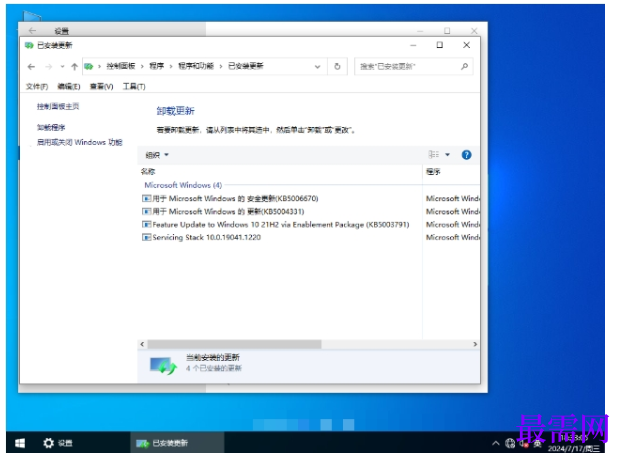Image resolution: width=628 pixels, height=460 pixels.
Task: Open 程序 breadcrumb in address bar
Action: tap(157, 66)
